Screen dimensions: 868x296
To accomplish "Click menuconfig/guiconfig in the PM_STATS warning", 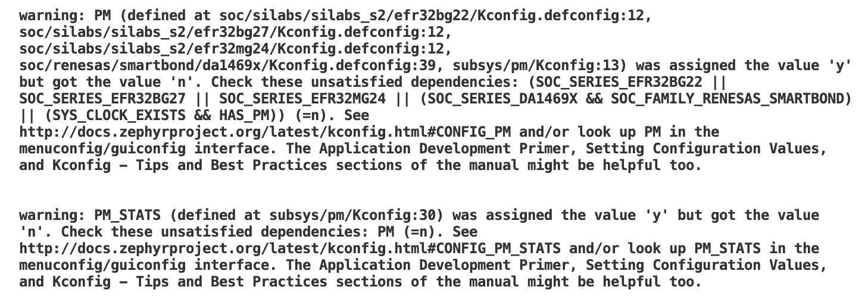I will (x=102, y=265).
